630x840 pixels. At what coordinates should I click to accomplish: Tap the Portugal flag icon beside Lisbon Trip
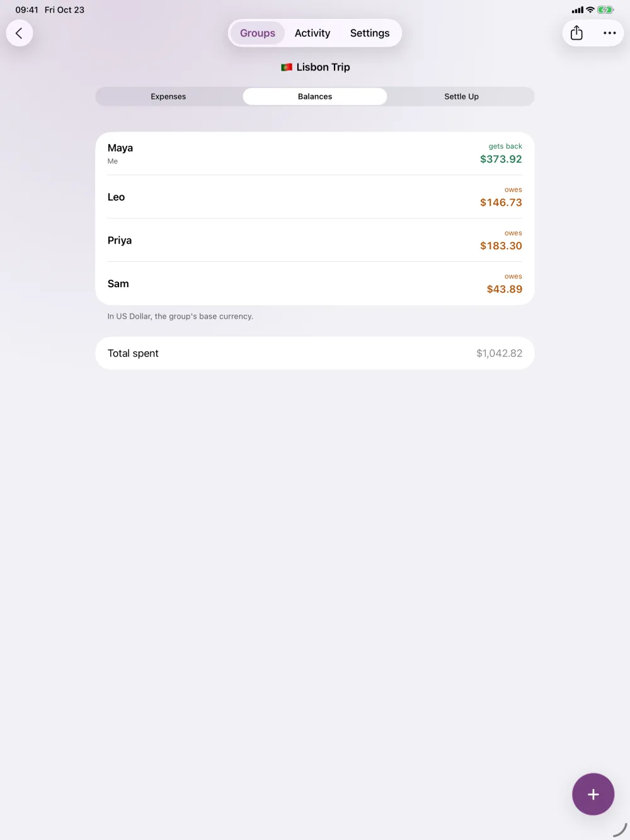pos(287,67)
